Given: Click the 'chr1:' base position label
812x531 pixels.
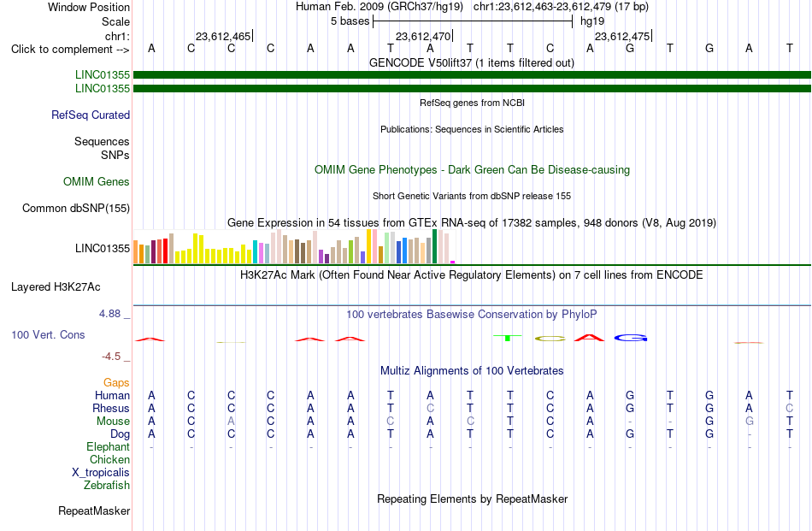Looking at the screenshot, I should pos(117,36).
